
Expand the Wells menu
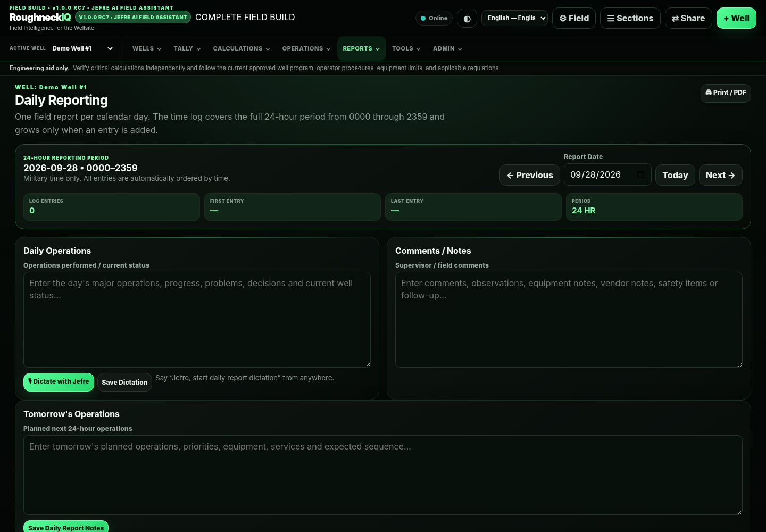(x=147, y=48)
